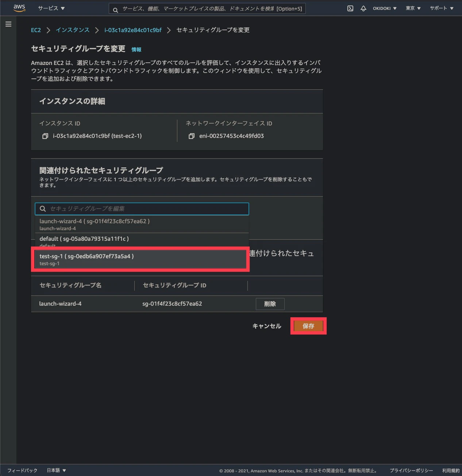Open the notifications bell icon
Viewport: 462px width, 476px height.
point(363,8)
